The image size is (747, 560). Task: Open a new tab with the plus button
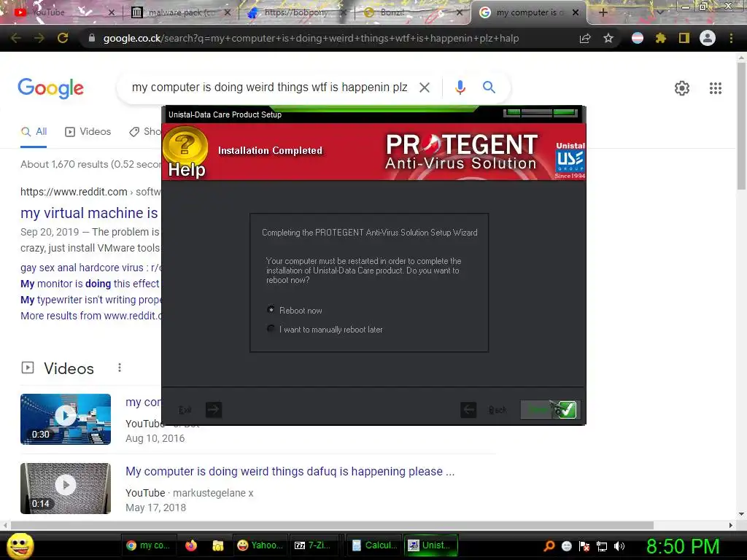tap(603, 12)
